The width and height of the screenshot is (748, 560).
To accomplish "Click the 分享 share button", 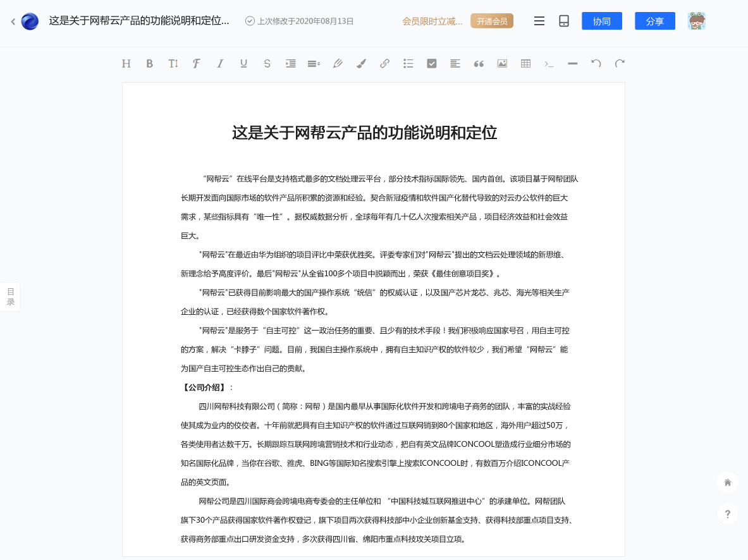I will (654, 21).
